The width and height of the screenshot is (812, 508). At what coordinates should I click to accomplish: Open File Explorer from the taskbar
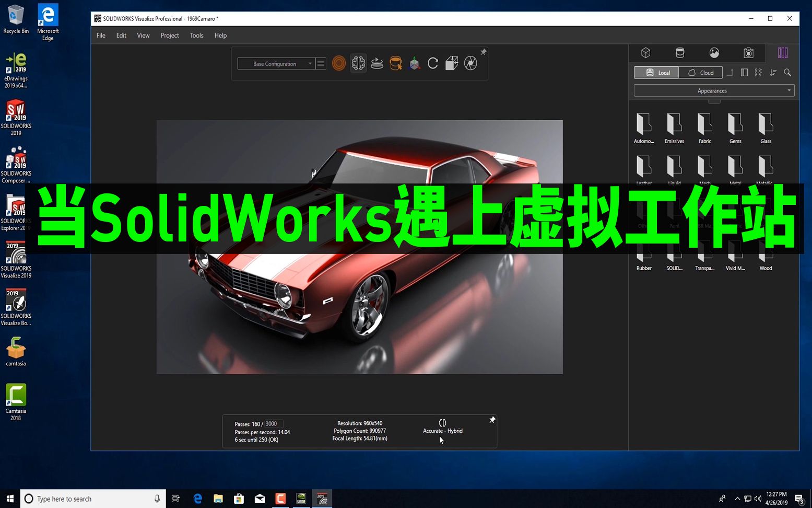click(x=218, y=499)
